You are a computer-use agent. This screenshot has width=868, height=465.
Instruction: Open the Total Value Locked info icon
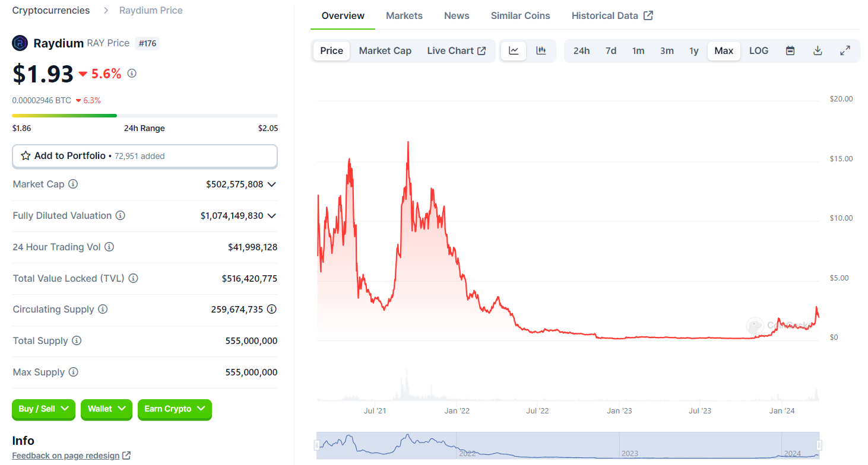click(133, 278)
